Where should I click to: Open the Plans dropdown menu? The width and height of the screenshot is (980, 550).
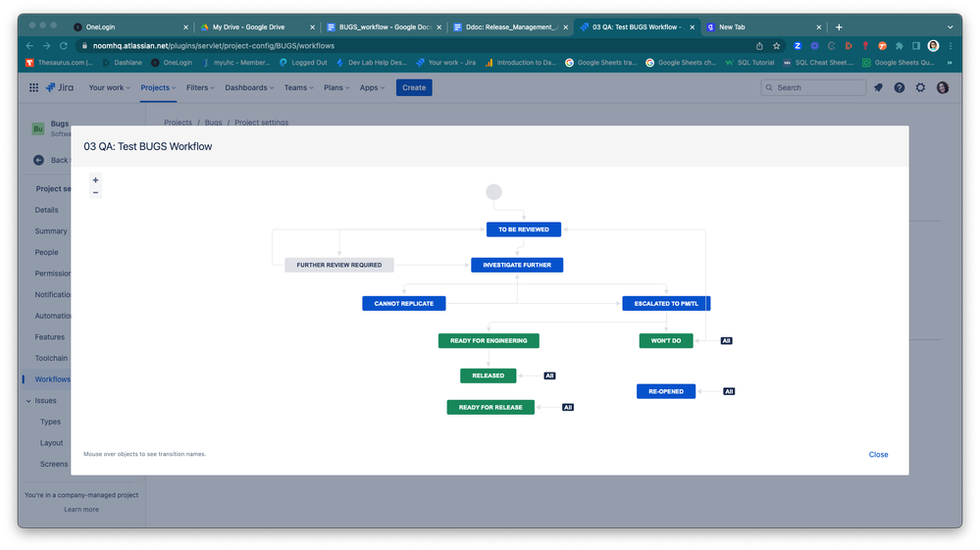[x=336, y=88]
